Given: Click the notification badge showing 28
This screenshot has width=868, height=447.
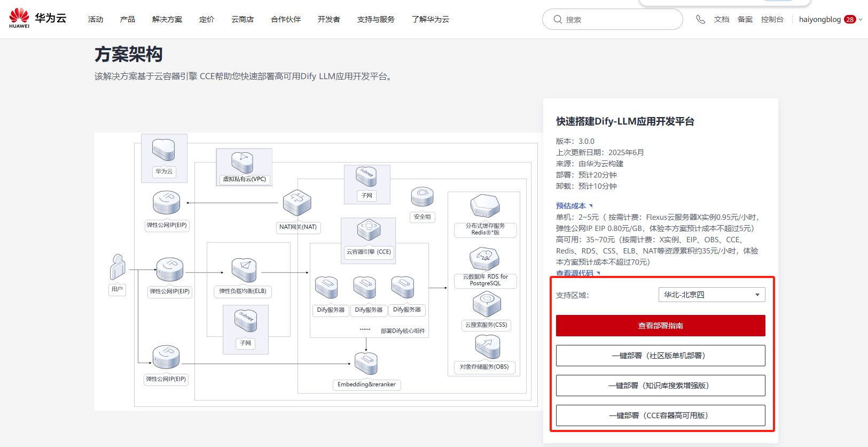Looking at the screenshot, I should tap(850, 19).
